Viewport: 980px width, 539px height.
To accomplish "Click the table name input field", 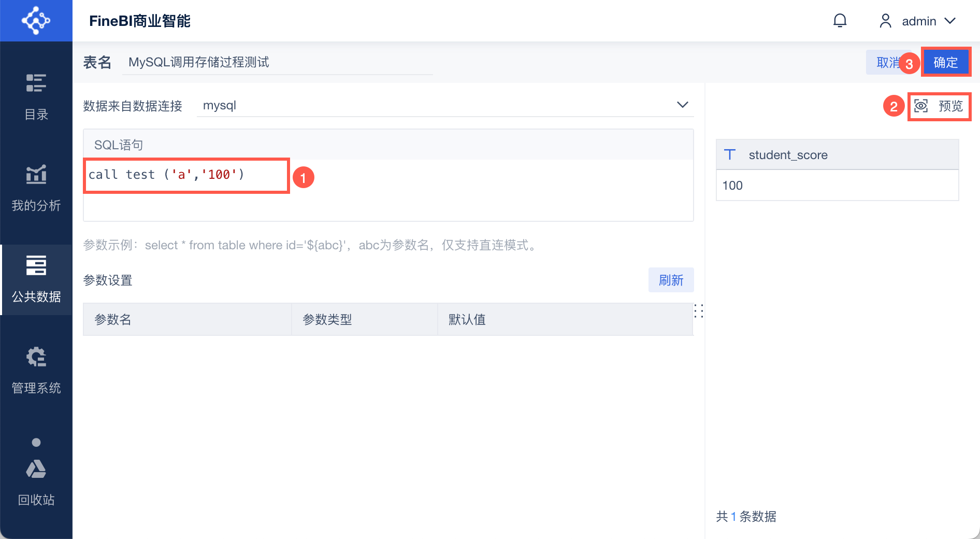I will (x=278, y=63).
